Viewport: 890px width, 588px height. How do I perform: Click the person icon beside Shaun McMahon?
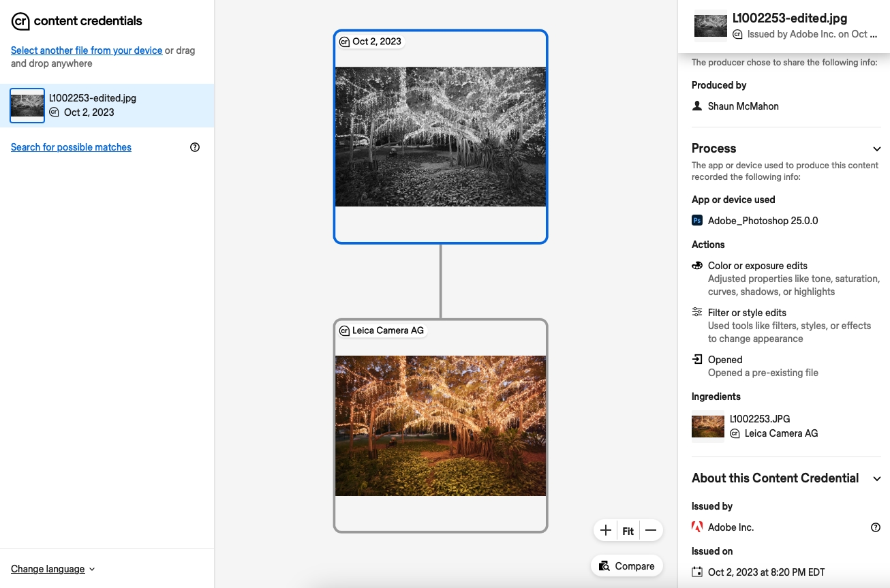(x=696, y=106)
